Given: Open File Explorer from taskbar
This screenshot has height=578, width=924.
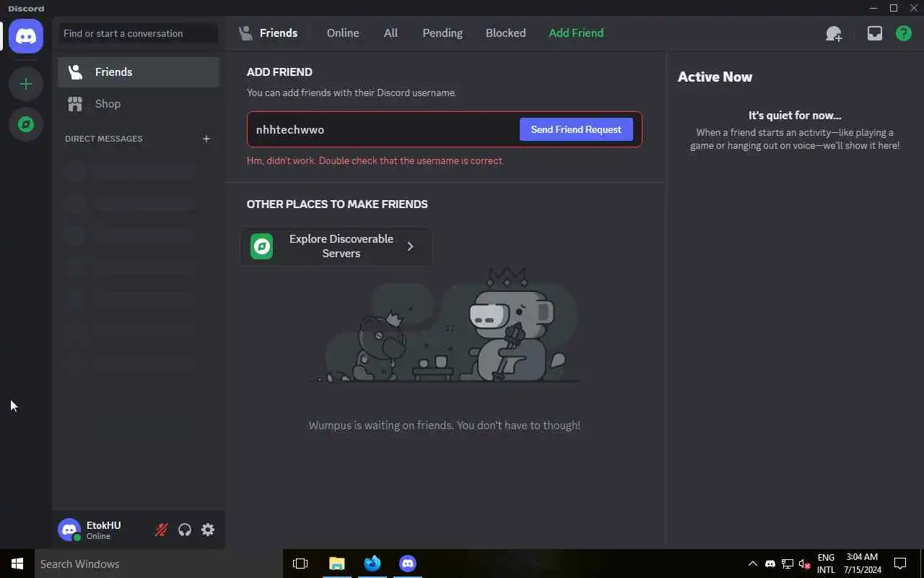Looking at the screenshot, I should (x=336, y=564).
